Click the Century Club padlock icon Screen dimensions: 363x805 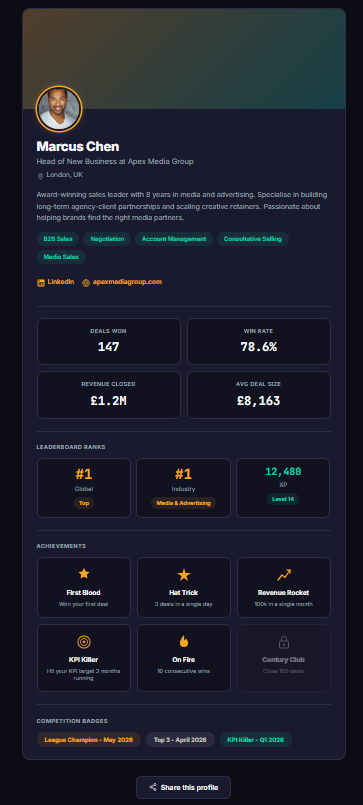[283, 642]
